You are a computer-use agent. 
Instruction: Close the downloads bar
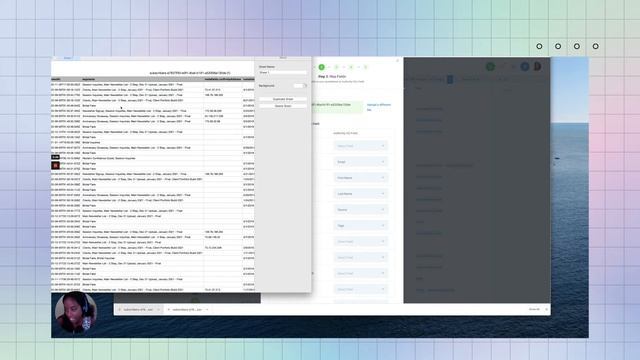pos(547,309)
